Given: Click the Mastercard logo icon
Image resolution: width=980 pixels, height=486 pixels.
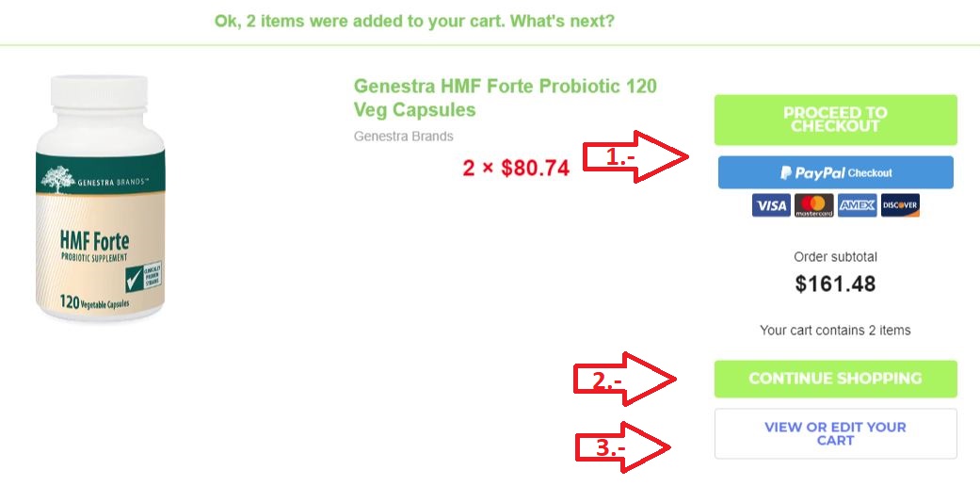Looking at the screenshot, I should (813, 205).
